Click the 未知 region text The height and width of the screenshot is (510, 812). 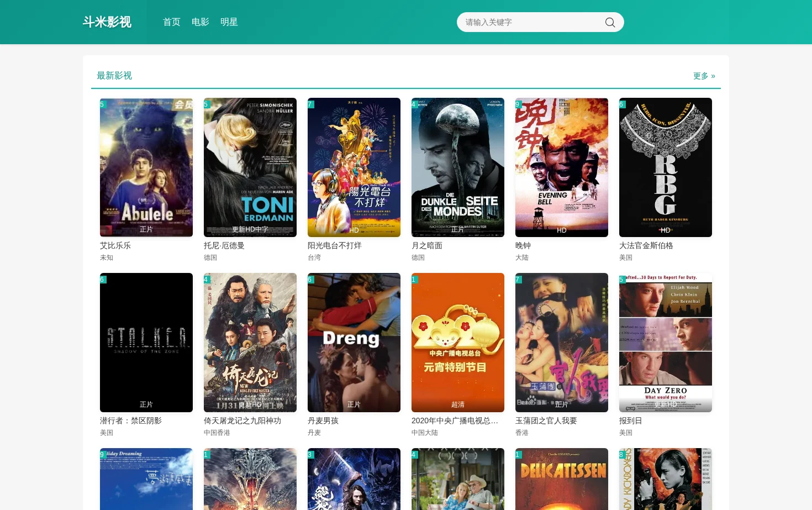point(107,257)
